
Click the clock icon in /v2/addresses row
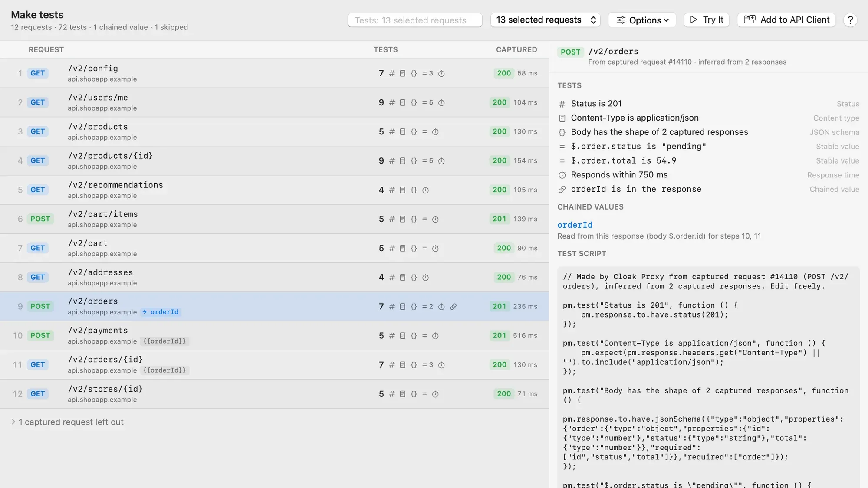pyautogui.click(x=425, y=278)
